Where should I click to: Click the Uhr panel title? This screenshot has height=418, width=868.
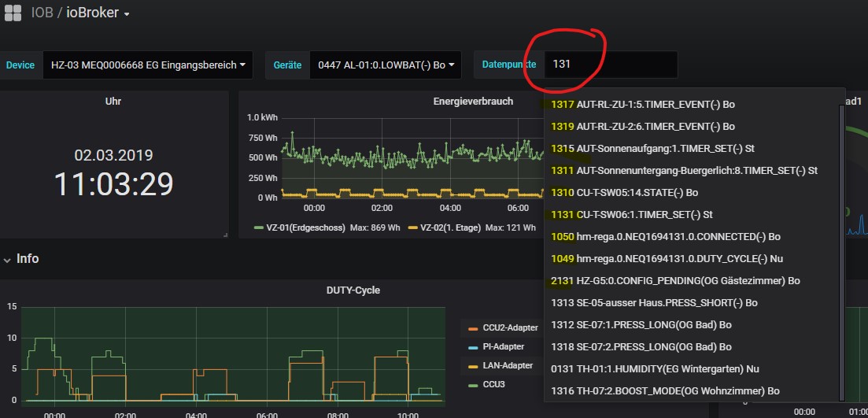pyautogui.click(x=113, y=102)
